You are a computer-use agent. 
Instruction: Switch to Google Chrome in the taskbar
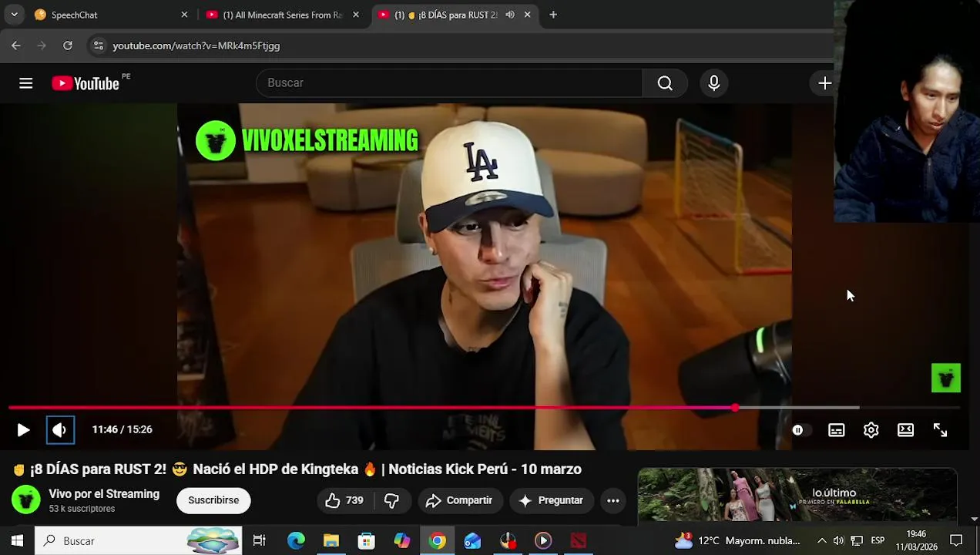[437, 540]
